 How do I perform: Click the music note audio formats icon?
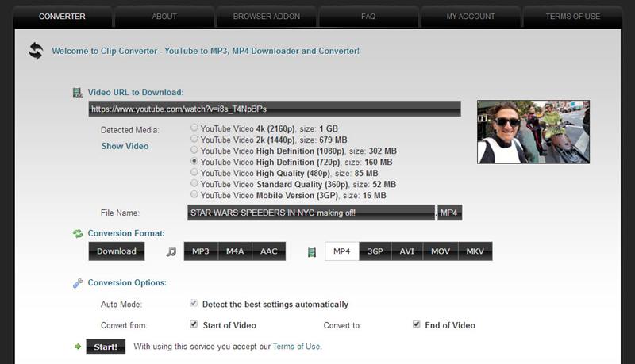(171, 252)
